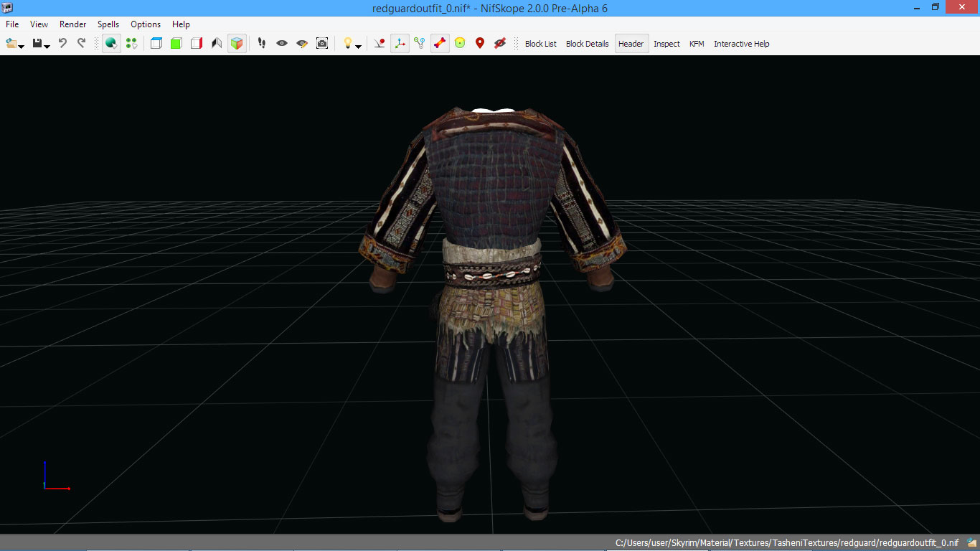Image resolution: width=980 pixels, height=551 pixels.
Task: Open Interactive Help
Action: (x=741, y=44)
